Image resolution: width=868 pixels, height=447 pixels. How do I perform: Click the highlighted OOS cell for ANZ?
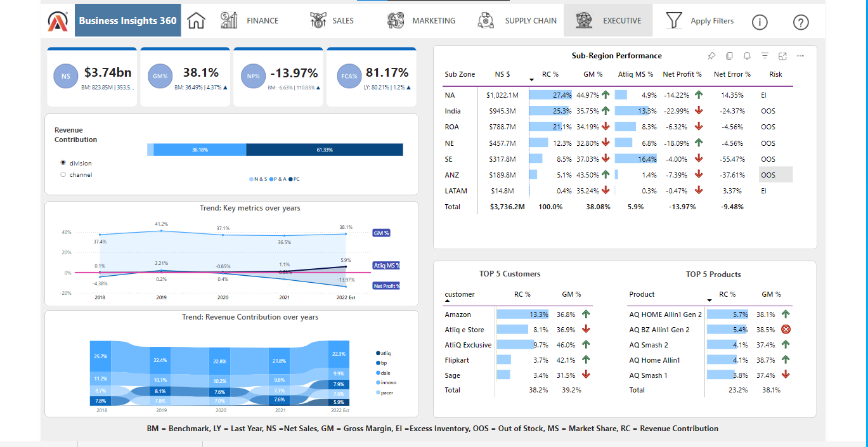tap(775, 174)
